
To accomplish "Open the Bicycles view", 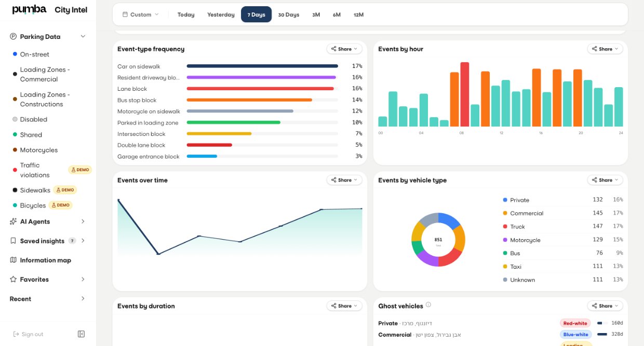I will pyautogui.click(x=33, y=205).
